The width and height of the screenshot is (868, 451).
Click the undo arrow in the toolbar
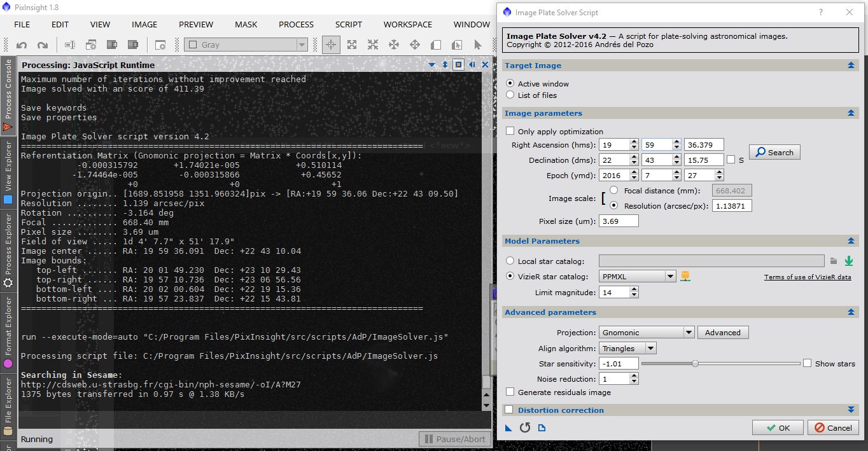click(22, 45)
